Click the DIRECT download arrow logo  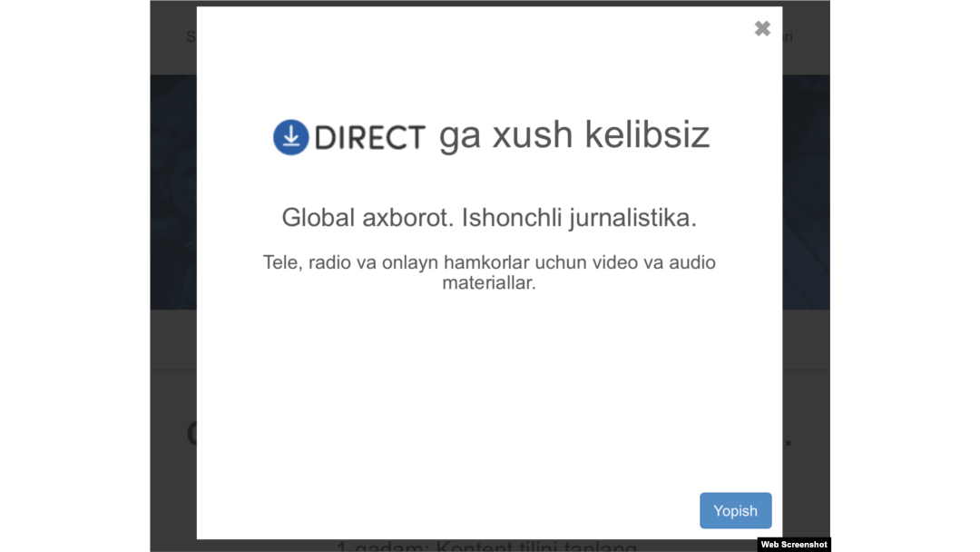tap(291, 137)
